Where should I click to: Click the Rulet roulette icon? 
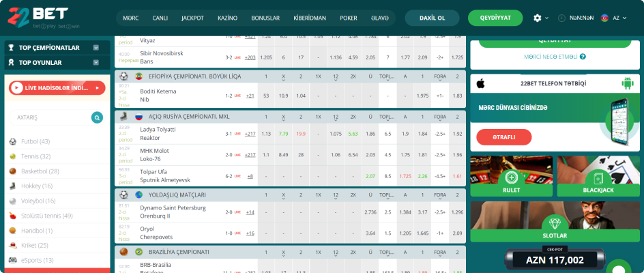tap(512, 178)
